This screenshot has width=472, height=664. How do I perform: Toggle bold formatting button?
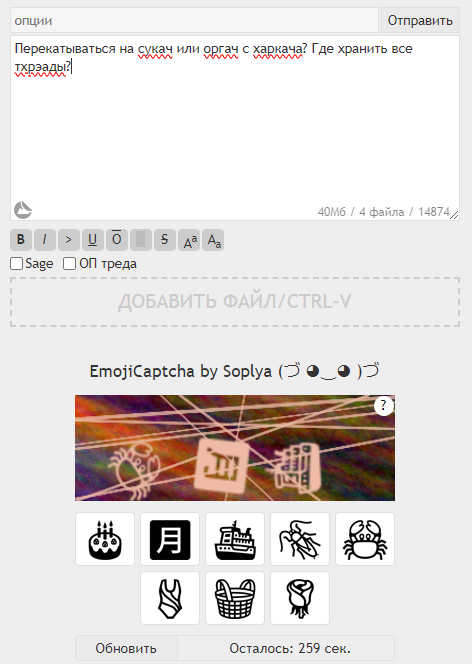pos(21,240)
